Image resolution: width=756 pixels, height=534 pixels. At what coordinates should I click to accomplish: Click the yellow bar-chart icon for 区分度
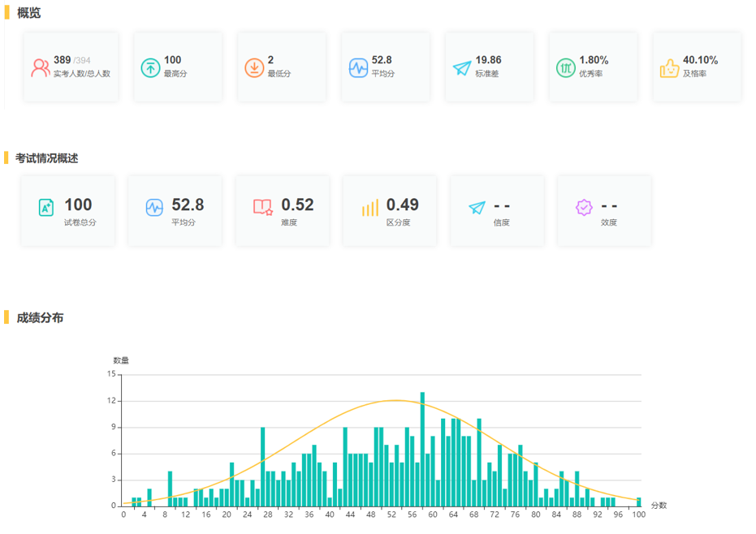point(370,208)
